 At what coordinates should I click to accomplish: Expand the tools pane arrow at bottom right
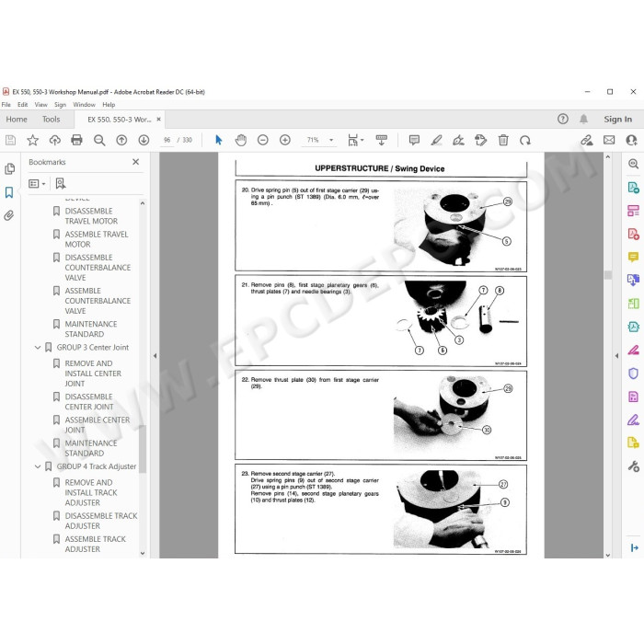[634, 547]
